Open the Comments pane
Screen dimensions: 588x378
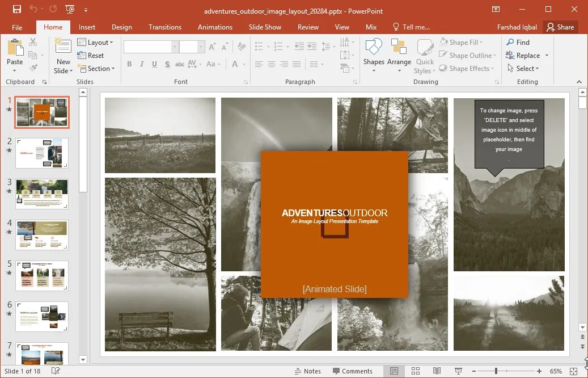click(353, 371)
